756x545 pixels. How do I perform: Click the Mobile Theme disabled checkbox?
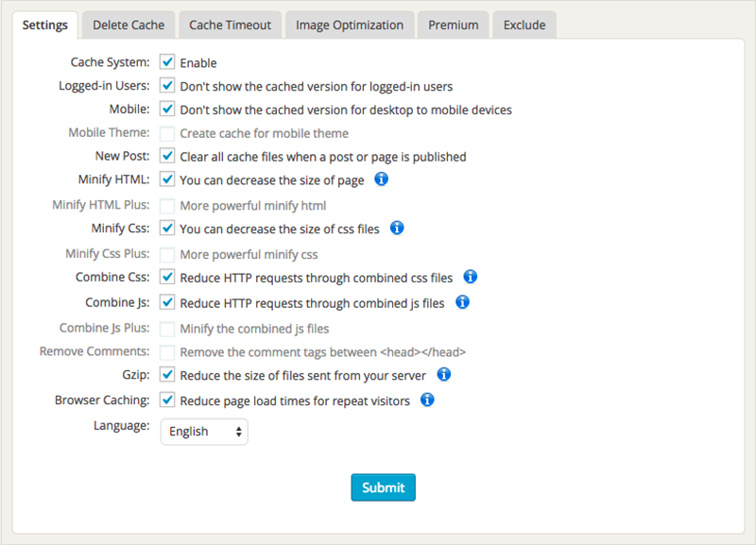click(x=167, y=133)
